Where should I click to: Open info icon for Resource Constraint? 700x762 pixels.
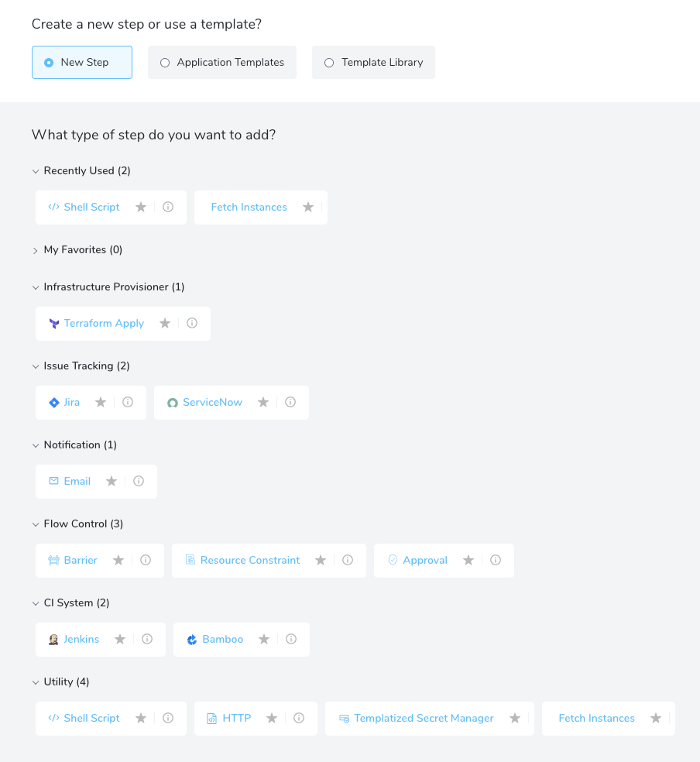[x=348, y=560]
